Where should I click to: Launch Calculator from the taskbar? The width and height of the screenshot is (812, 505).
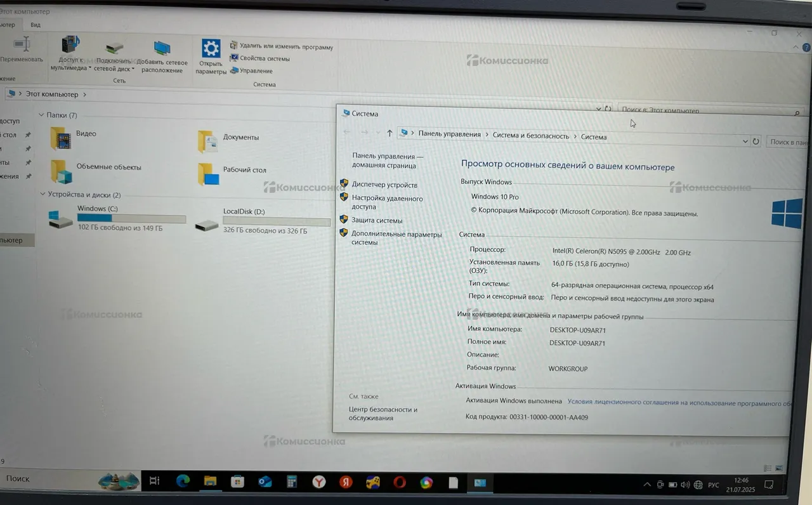pyautogui.click(x=292, y=482)
